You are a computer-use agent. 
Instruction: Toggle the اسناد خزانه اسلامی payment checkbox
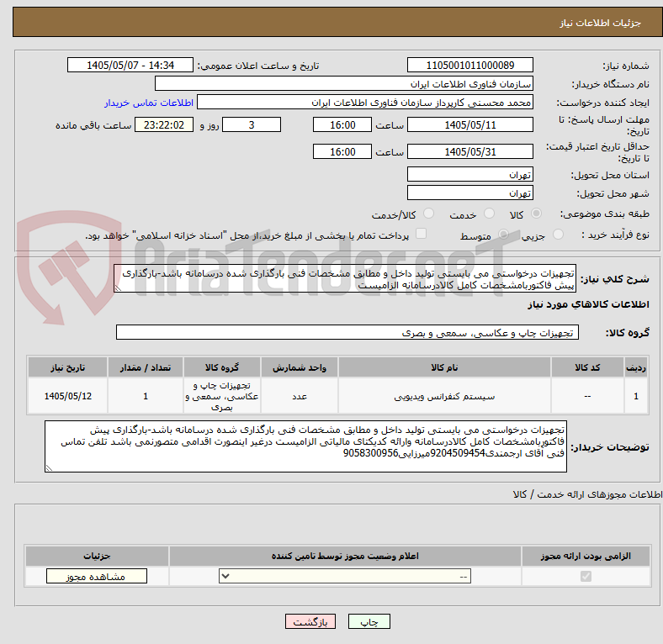tap(421, 234)
